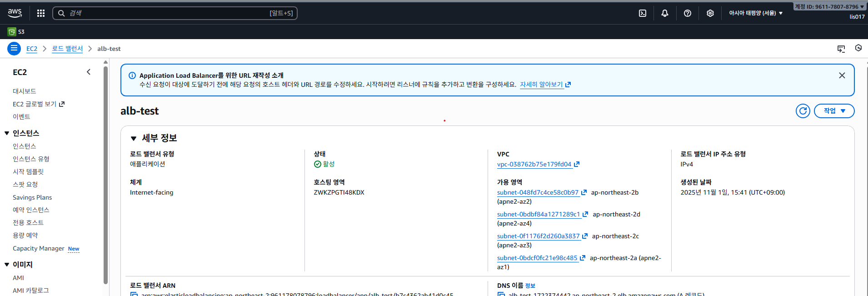Viewport: 868px width, 296px height.
Task: Open the subnet-0f1176f2d260a3837 link
Action: 538,236
